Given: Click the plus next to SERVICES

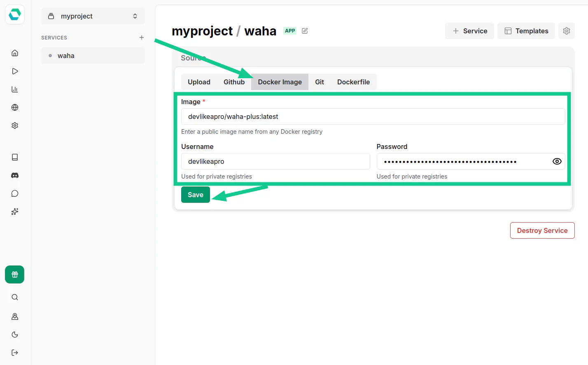Looking at the screenshot, I should pyautogui.click(x=141, y=37).
